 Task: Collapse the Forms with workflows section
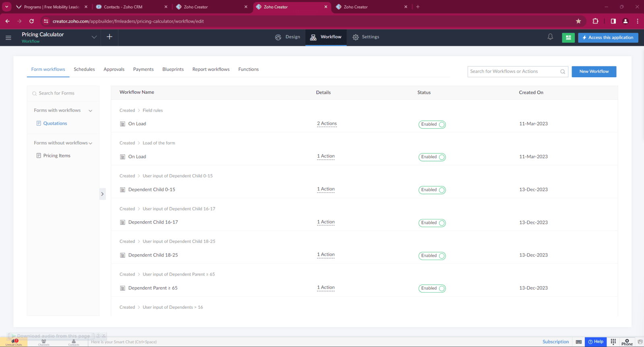click(91, 111)
